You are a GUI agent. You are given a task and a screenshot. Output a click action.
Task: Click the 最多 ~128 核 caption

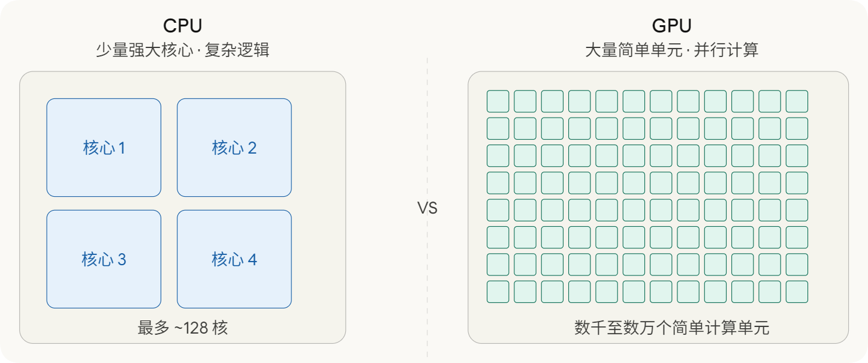click(183, 328)
